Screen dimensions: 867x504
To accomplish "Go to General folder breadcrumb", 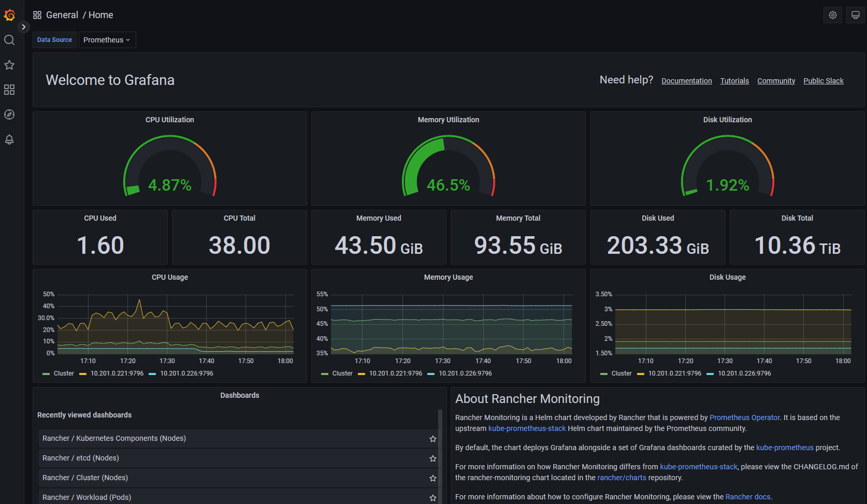I will 62,15.
